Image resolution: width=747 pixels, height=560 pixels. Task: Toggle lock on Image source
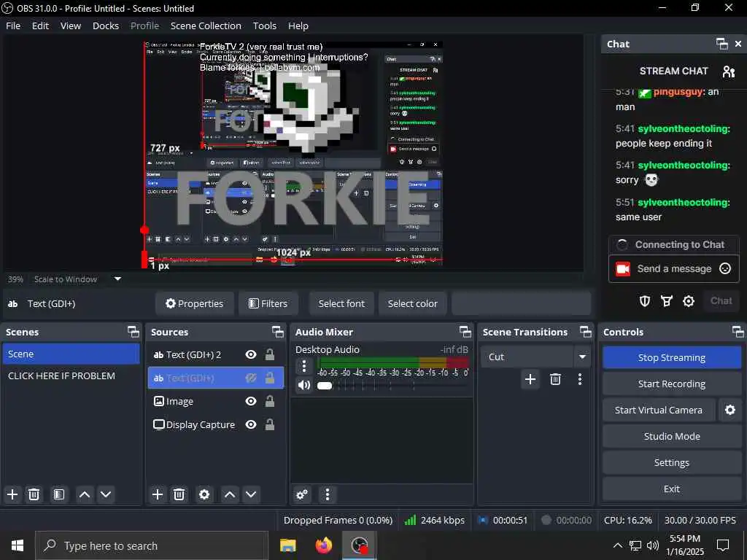(270, 402)
